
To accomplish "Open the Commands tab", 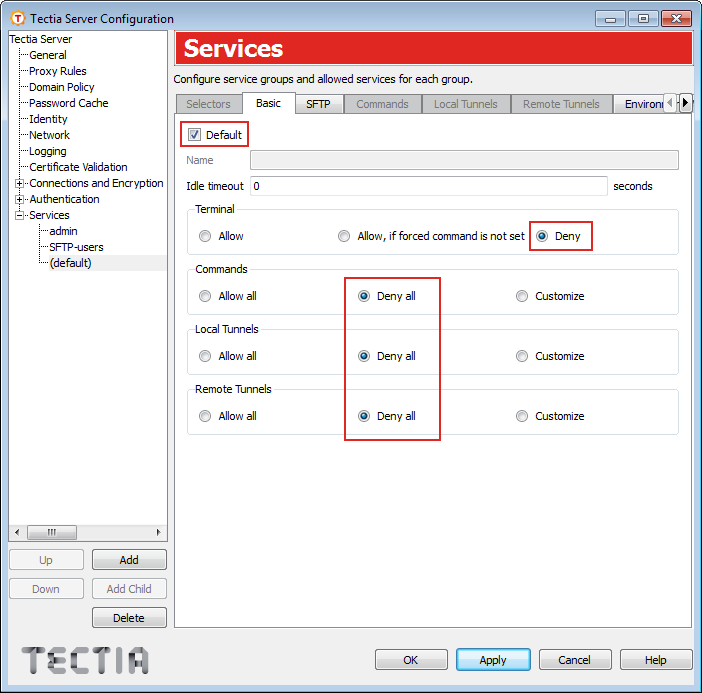I will [x=382, y=104].
